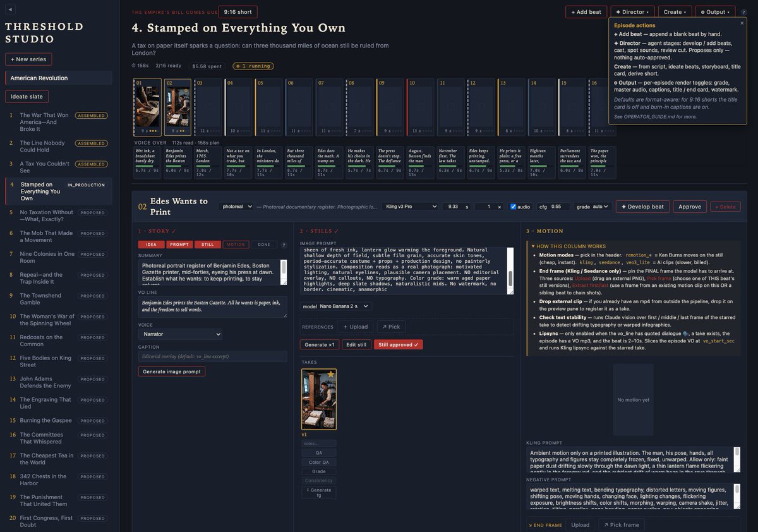Select the STILL stage chip

point(207,245)
